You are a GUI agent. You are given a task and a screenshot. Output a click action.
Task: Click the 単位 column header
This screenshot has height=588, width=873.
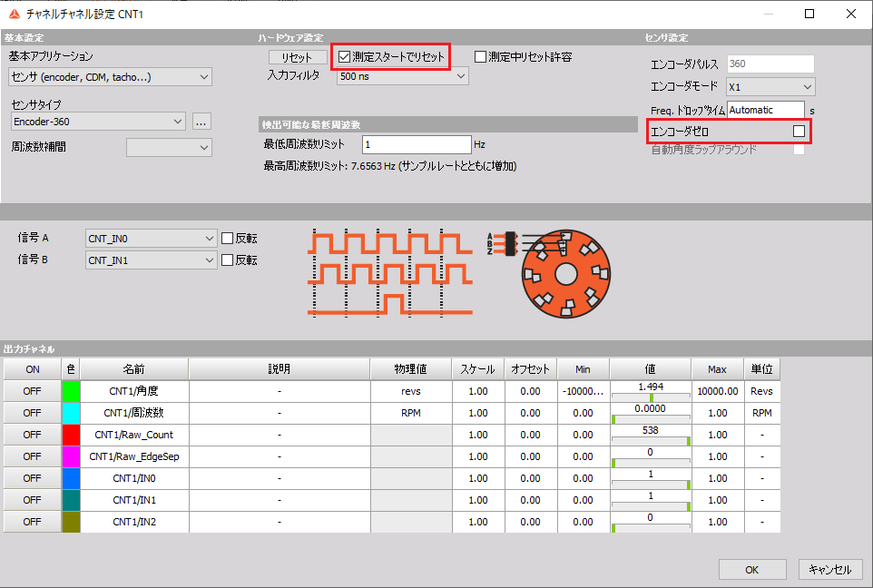click(761, 369)
